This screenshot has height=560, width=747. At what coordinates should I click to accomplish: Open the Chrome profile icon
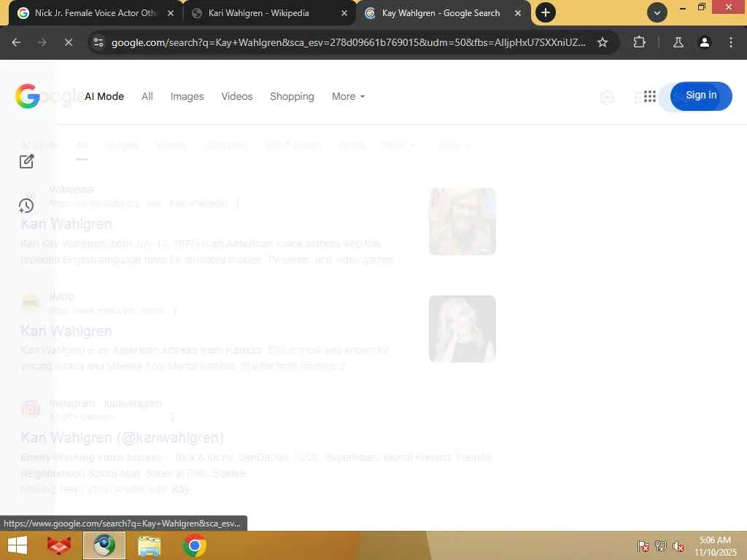coord(704,42)
